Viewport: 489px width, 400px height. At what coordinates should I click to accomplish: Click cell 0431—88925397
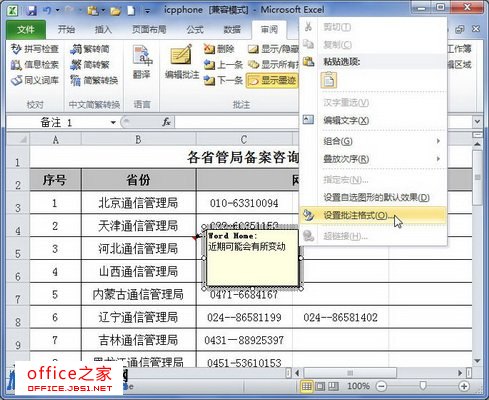(244, 340)
